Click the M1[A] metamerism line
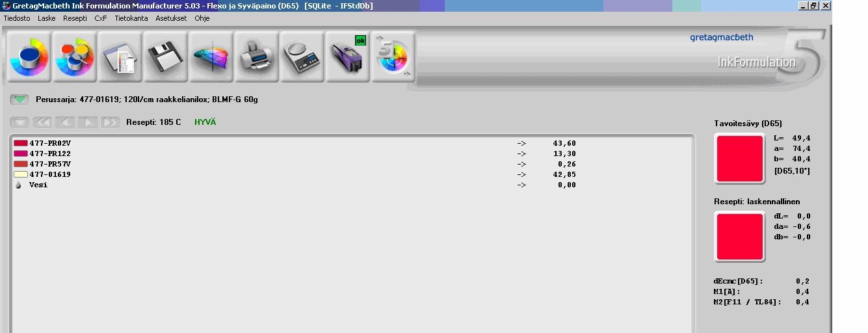868x333 pixels. (761, 291)
